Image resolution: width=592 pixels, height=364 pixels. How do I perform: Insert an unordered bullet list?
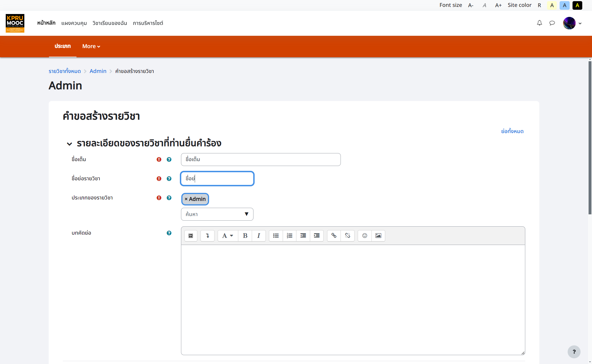tap(276, 236)
